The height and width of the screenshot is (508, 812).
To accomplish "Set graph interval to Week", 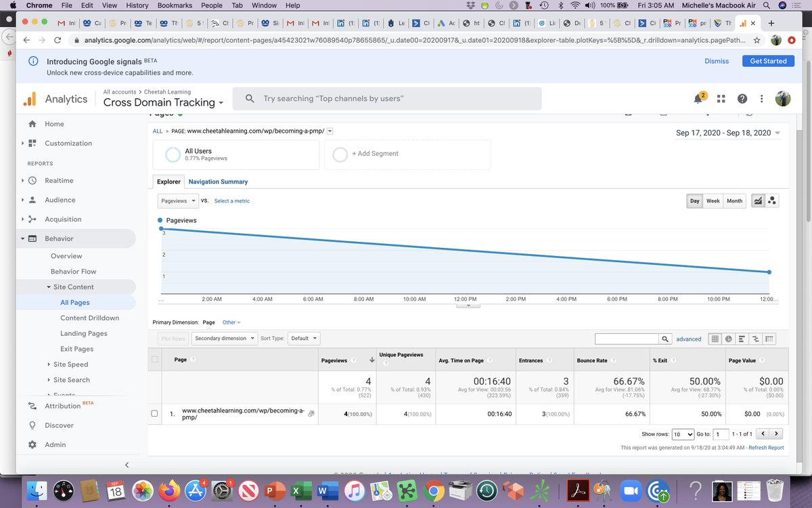I will (x=713, y=200).
